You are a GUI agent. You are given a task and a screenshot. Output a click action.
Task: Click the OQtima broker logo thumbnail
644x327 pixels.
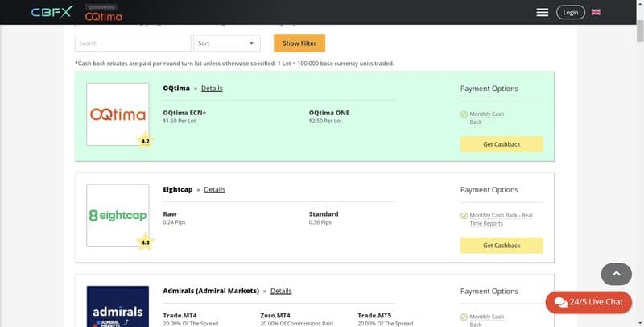click(118, 114)
